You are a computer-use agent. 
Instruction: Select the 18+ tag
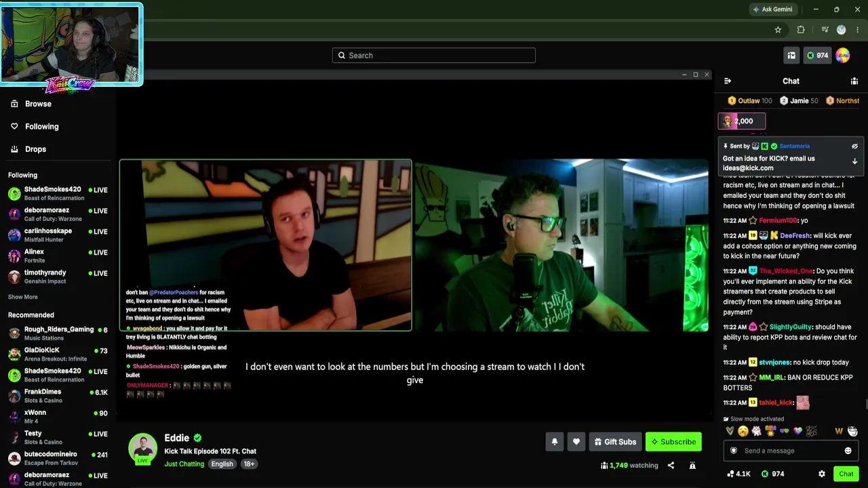249,464
